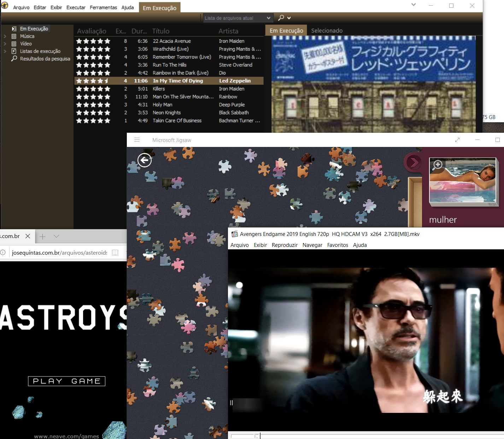Open MediaMonkey's Editar menu
This screenshot has height=439, width=504.
coord(40,7)
